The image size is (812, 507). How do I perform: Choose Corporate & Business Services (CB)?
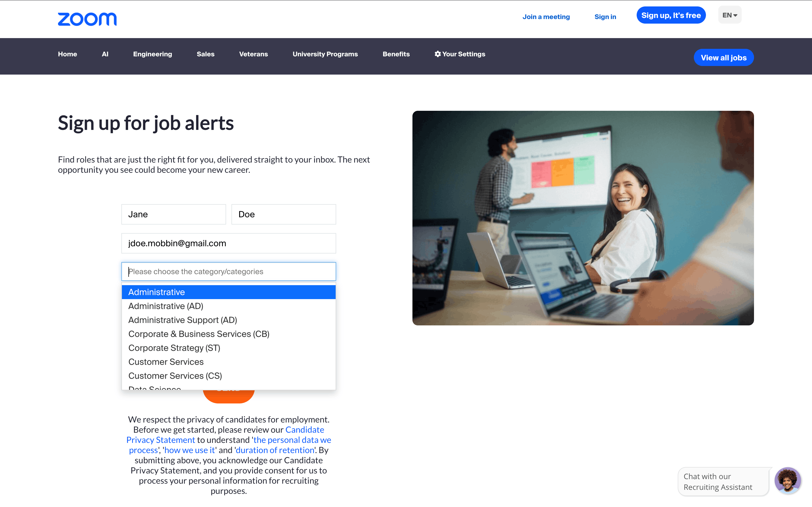click(199, 334)
